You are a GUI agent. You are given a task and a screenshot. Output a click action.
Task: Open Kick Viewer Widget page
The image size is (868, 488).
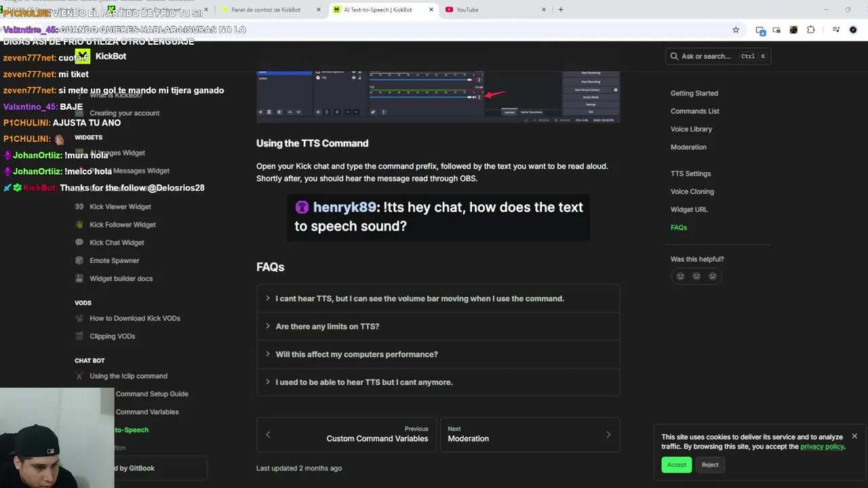pyautogui.click(x=120, y=207)
